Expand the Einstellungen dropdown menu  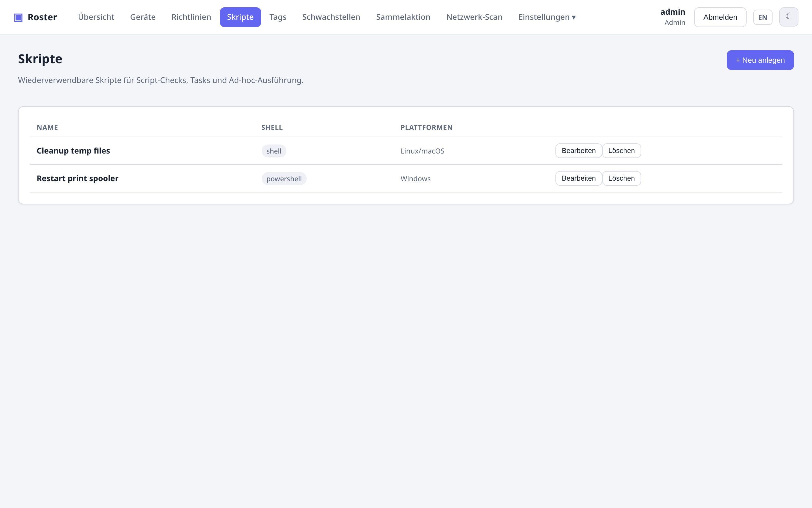pyautogui.click(x=547, y=17)
